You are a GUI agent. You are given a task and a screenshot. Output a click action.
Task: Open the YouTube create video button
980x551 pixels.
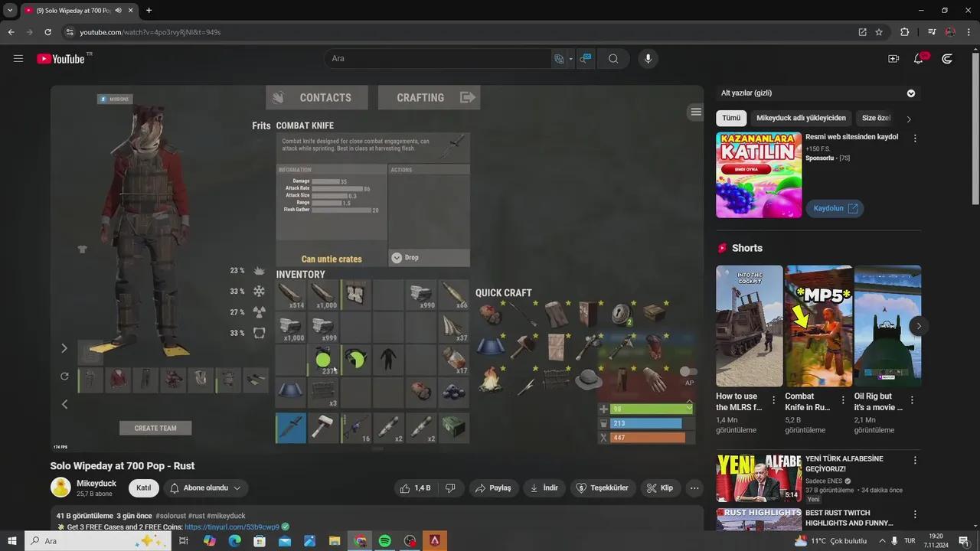point(893,59)
